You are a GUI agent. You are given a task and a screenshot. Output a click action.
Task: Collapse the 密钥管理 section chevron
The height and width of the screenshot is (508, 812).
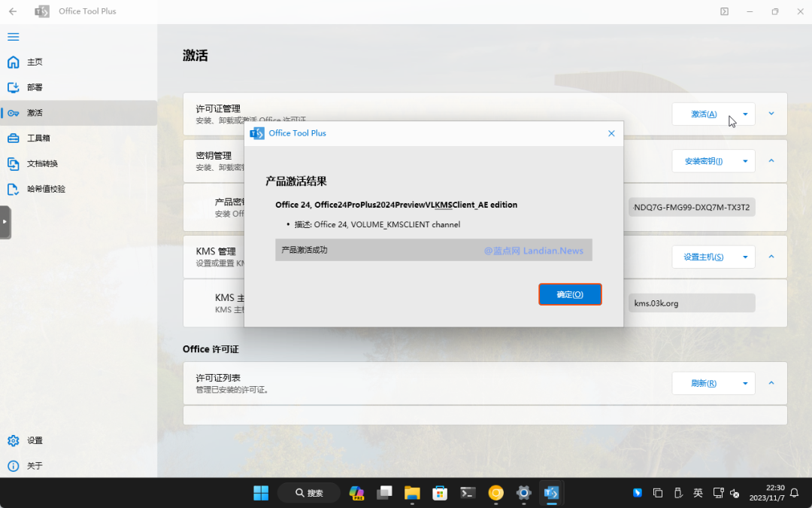[771, 161]
